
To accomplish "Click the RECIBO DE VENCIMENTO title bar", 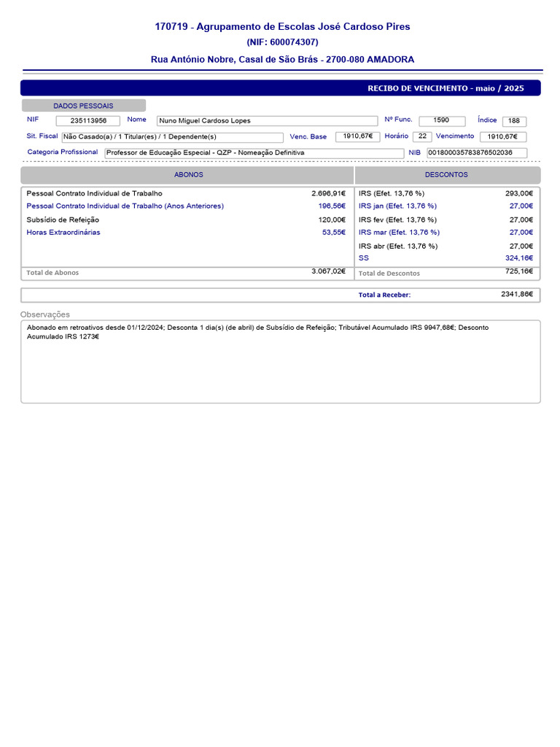I will (x=281, y=88).
